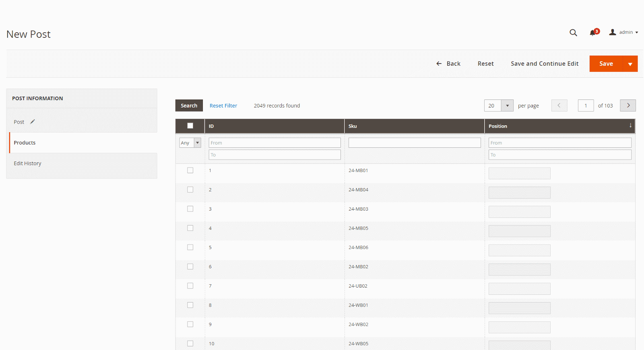
Task: Click Position column sort arrow
Action: (x=630, y=126)
